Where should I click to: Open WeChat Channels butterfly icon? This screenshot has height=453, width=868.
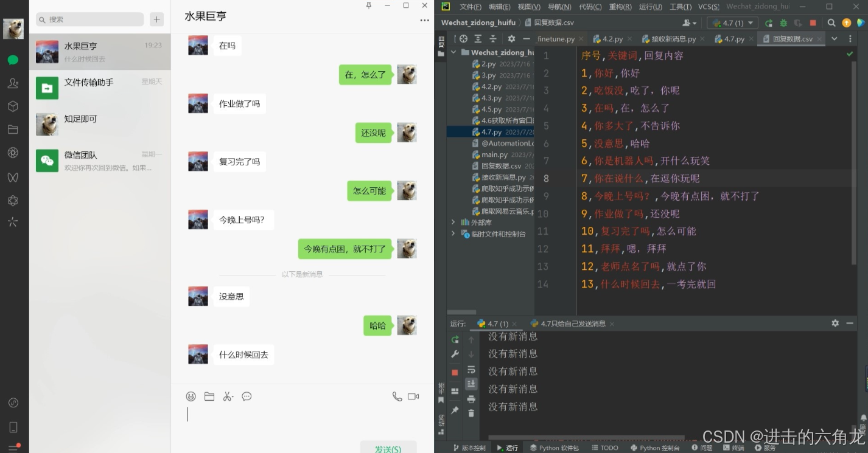(x=13, y=177)
